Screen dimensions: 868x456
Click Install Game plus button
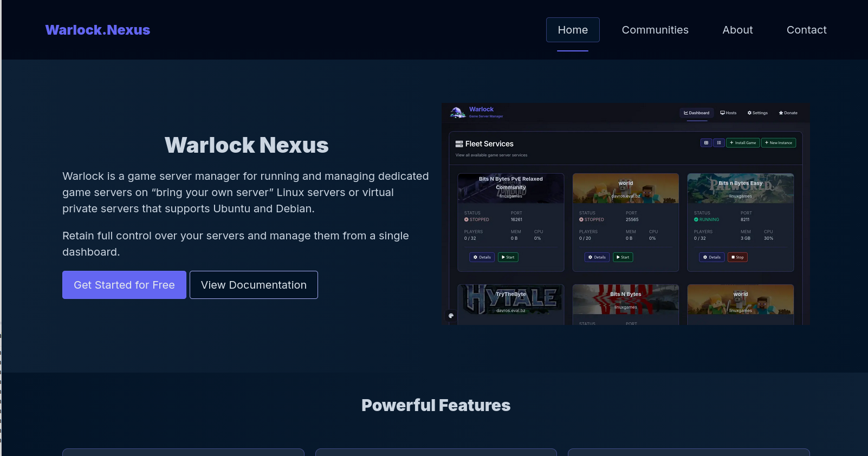click(743, 143)
